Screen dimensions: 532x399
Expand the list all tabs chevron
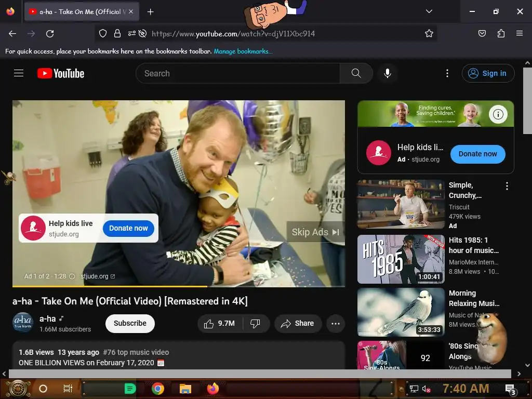(429, 11)
